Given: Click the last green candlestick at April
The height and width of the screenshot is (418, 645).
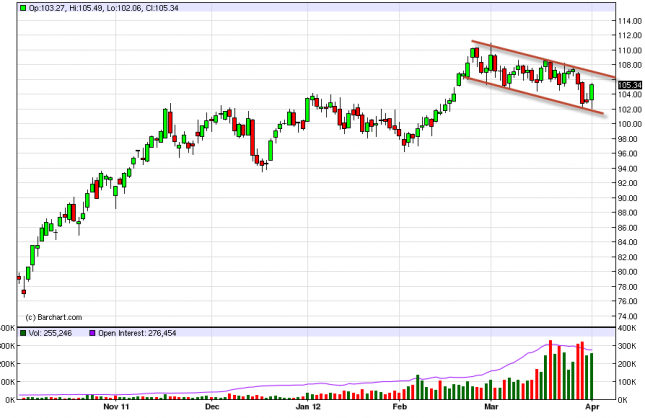Looking at the screenshot, I should point(592,92).
